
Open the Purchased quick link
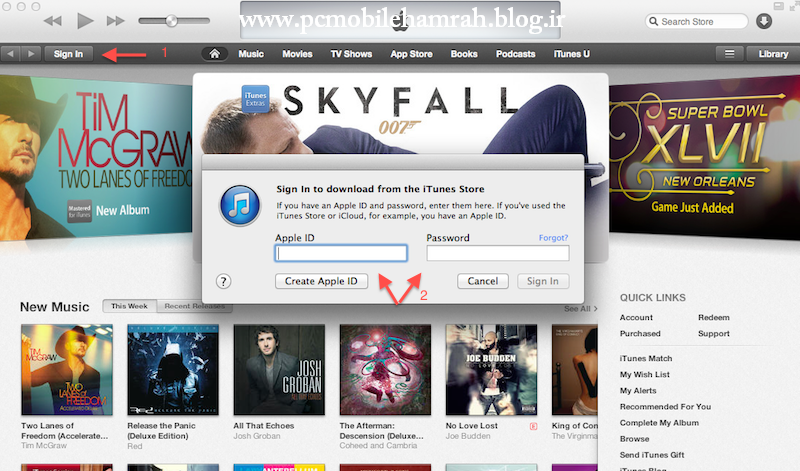pos(640,334)
